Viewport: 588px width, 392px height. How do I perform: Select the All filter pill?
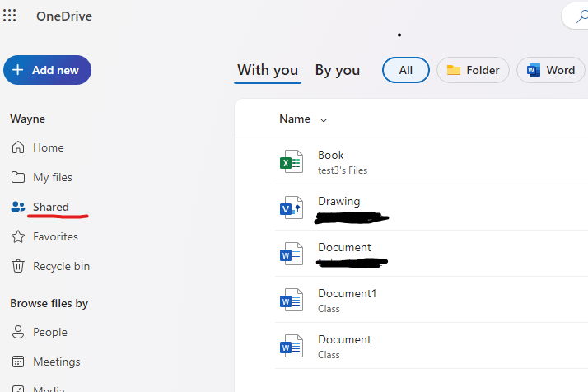click(406, 70)
